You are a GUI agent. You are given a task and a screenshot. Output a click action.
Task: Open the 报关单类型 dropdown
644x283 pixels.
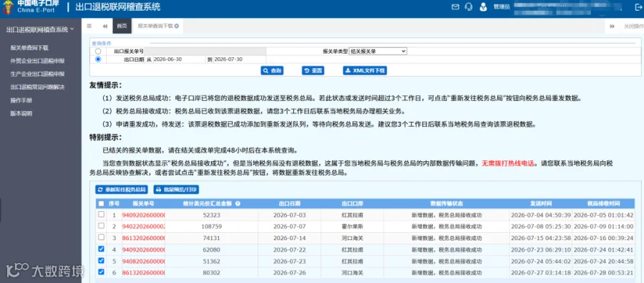pyautogui.click(x=378, y=52)
